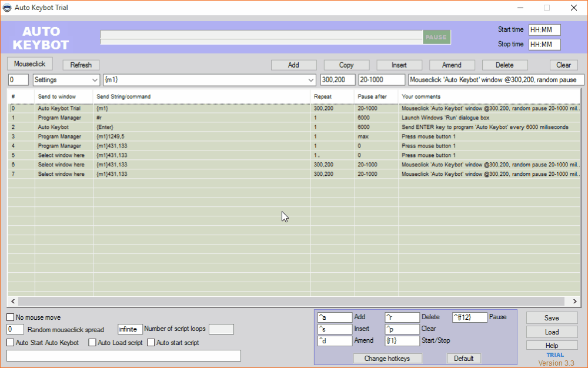
Task: Select the '{Enter}' command row
Action: click(x=294, y=127)
